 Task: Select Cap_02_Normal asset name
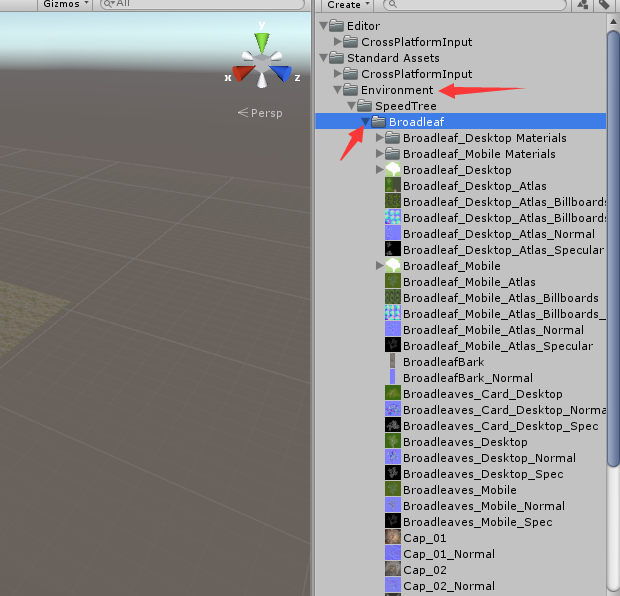click(449, 586)
